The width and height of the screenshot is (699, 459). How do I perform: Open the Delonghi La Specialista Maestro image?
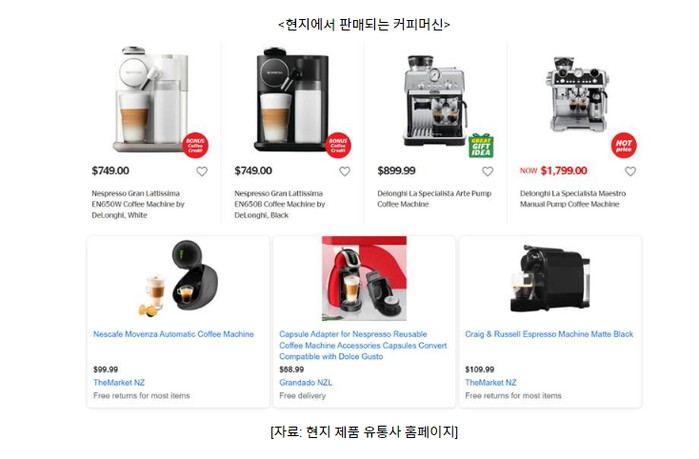(577, 94)
